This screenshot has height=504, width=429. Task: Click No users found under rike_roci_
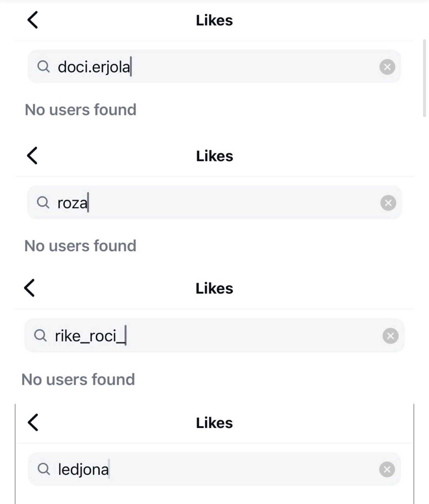tap(78, 379)
